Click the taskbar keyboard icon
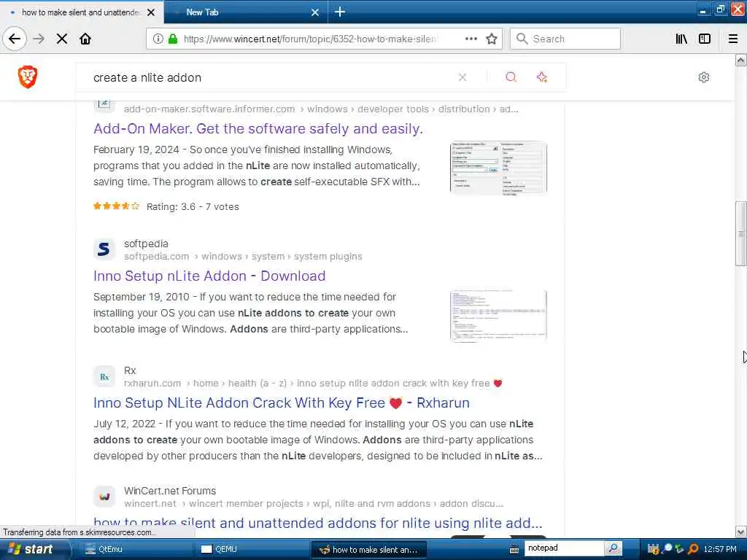The width and height of the screenshot is (747, 560). click(x=514, y=550)
